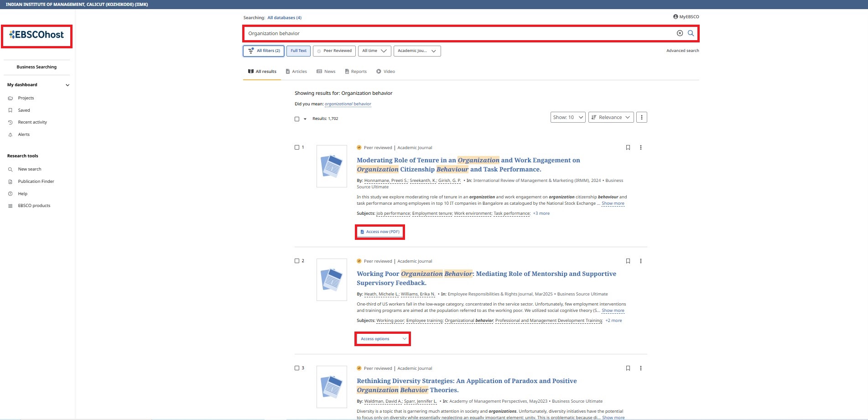Image resolution: width=868 pixels, height=420 pixels.
Task: Click Access now (PDF) button
Action: click(x=380, y=232)
